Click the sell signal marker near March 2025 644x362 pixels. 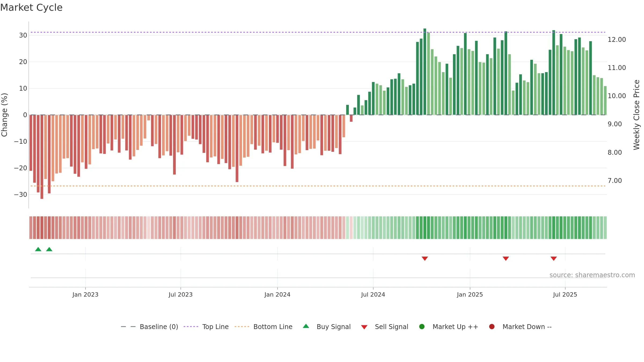(506, 258)
